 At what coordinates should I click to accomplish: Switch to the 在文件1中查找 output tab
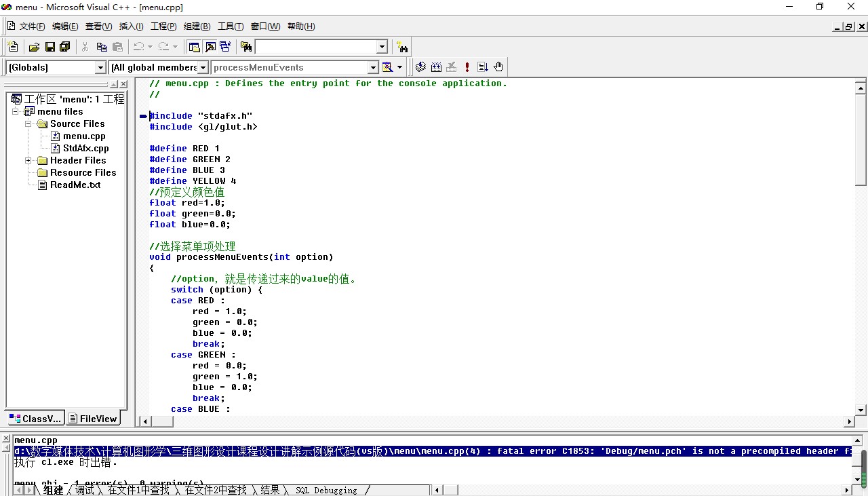138,490
